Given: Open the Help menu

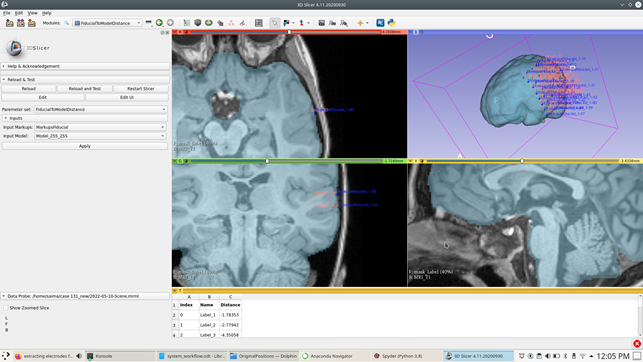Looking at the screenshot, I should [47, 13].
